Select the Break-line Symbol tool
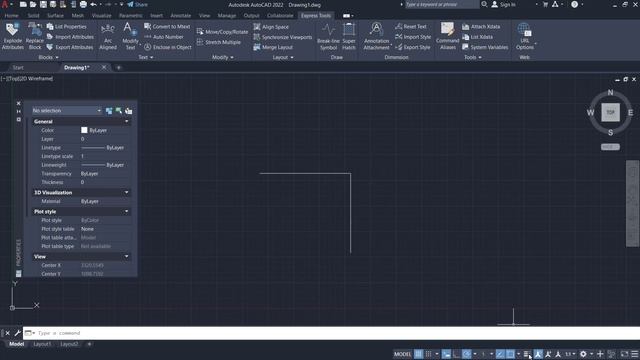The height and width of the screenshot is (360, 640). 328,36
